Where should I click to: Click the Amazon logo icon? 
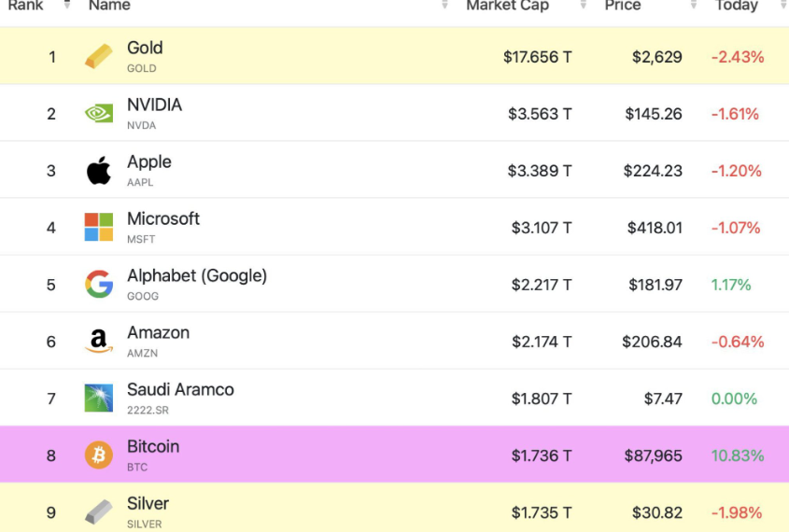coord(98,342)
